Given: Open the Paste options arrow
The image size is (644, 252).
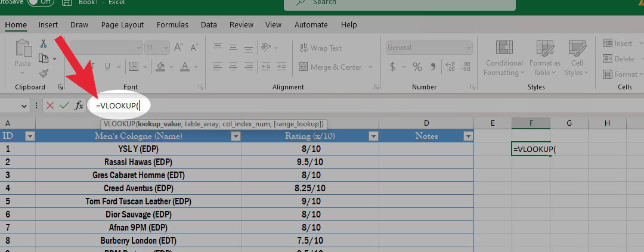Looking at the screenshot, I should (x=23, y=73).
